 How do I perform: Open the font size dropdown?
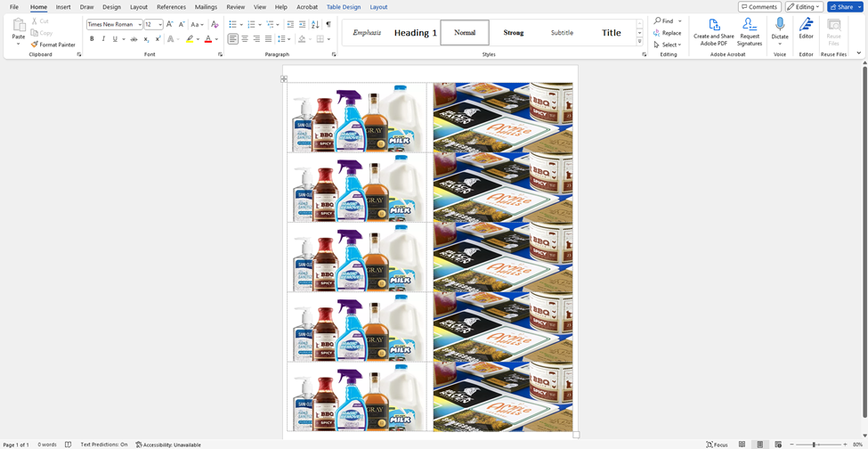pyautogui.click(x=160, y=24)
